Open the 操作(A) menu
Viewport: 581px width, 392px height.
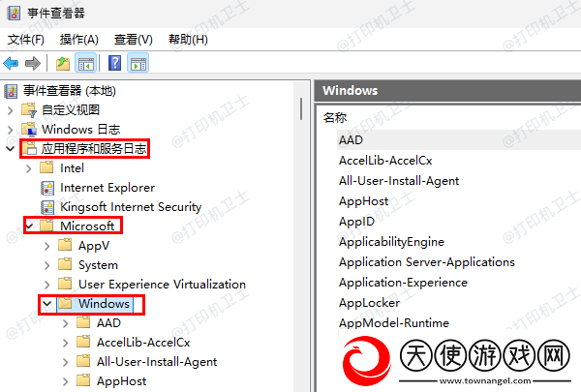click(79, 40)
